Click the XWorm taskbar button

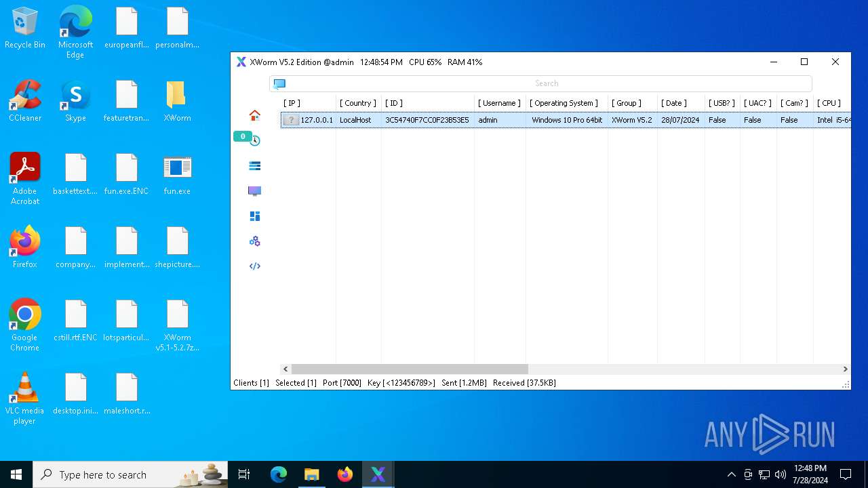tap(378, 474)
